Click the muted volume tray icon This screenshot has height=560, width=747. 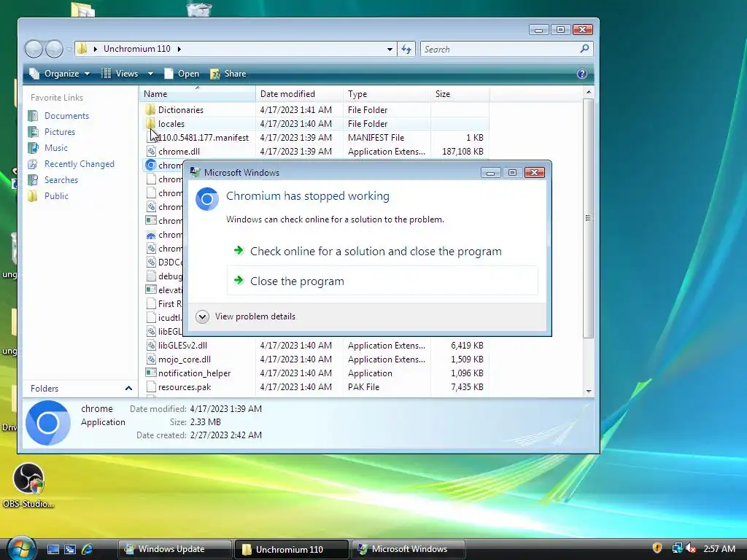(x=691, y=548)
